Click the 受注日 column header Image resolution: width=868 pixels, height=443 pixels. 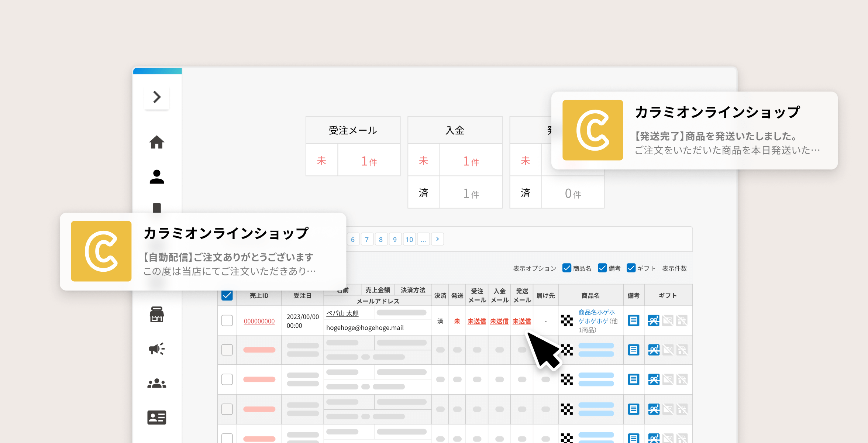tap(302, 296)
